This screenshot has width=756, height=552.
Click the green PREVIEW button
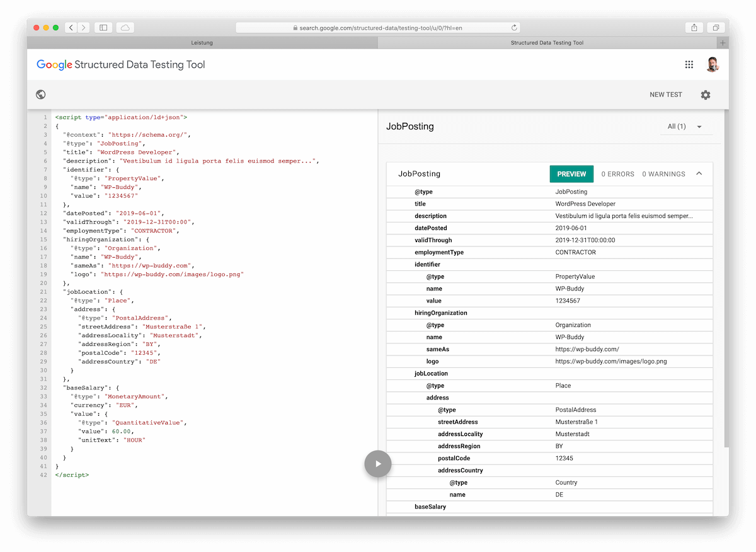pyautogui.click(x=571, y=174)
